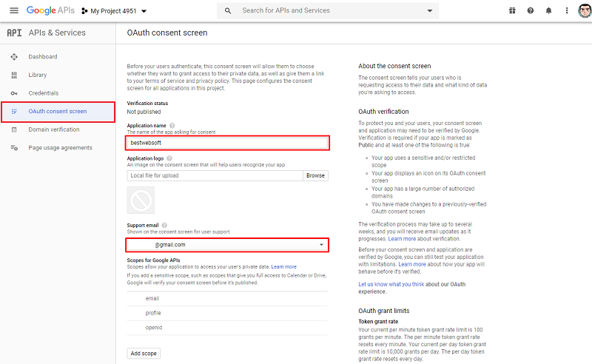Select the profile scope row
Viewport: 592px width, 364px height.
pyautogui.click(x=227, y=313)
